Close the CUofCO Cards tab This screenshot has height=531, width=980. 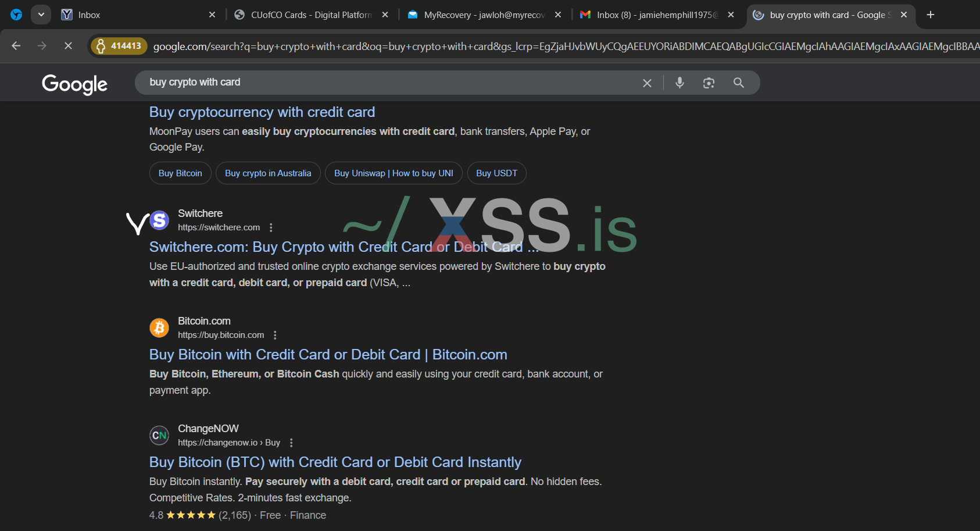(x=385, y=15)
